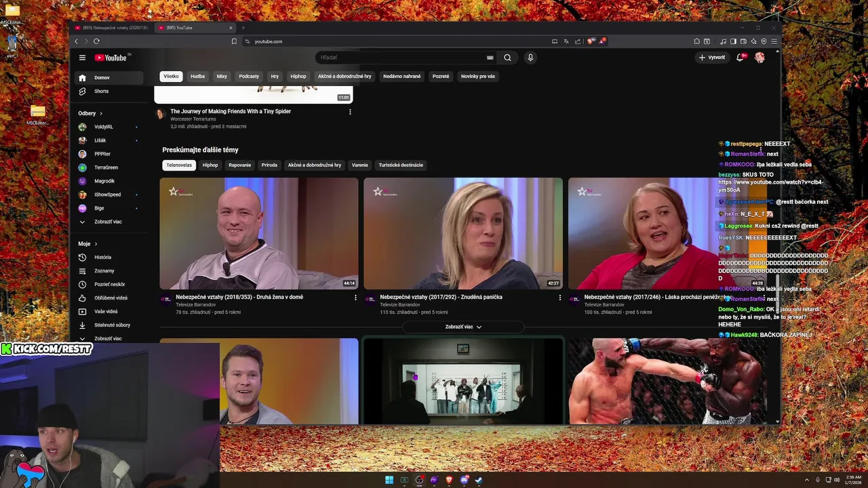Open Shorts in the sidebar
868x488 pixels.
coord(108,91)
